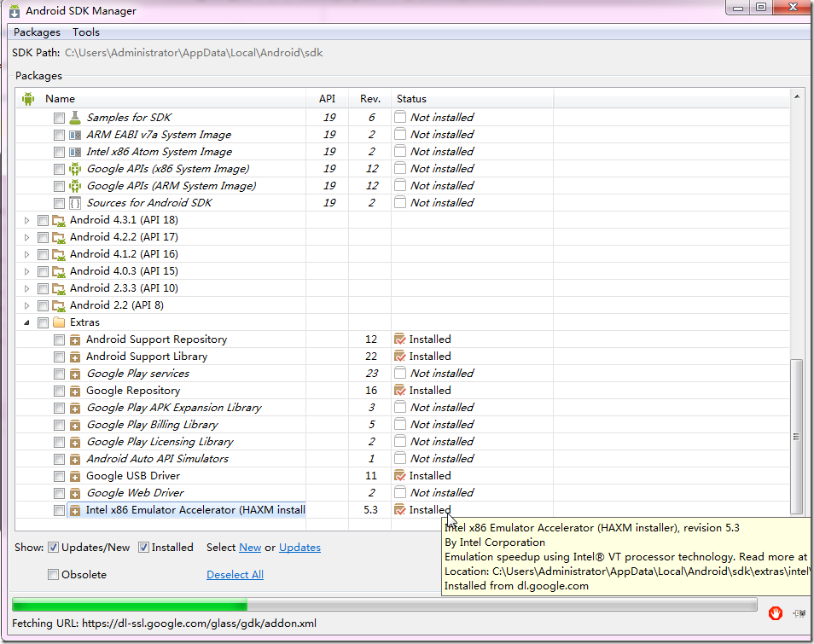
Task: Click the package list vertical scrollbar thumb
Action: 796,437
